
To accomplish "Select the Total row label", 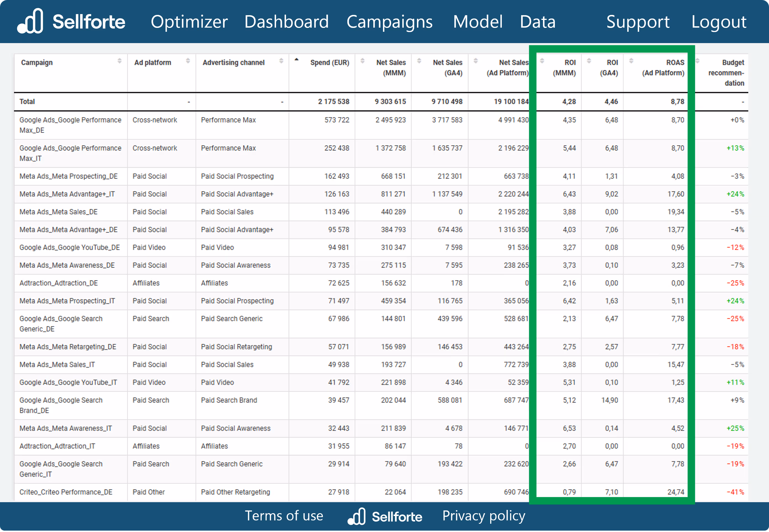I will coord(27,102).
